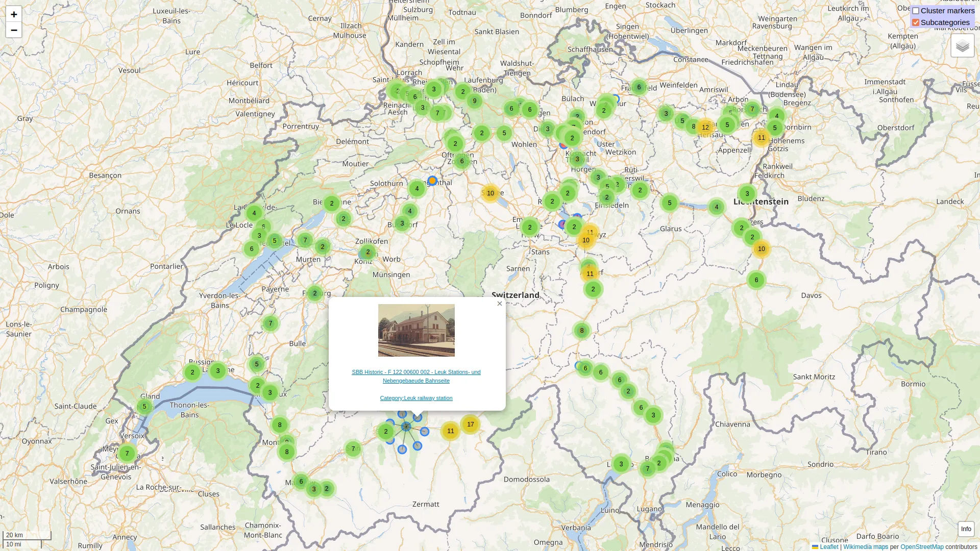The width and height of the screenshot is (980, 551).
Task: Click the Leuk station photo thumbnail
Action: click(416, 330)
